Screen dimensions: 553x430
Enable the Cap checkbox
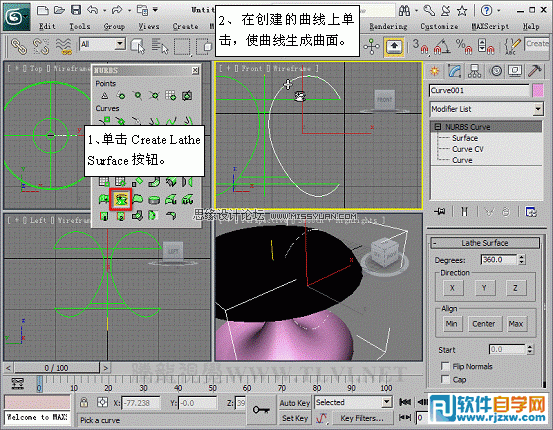tap(445, 380)
